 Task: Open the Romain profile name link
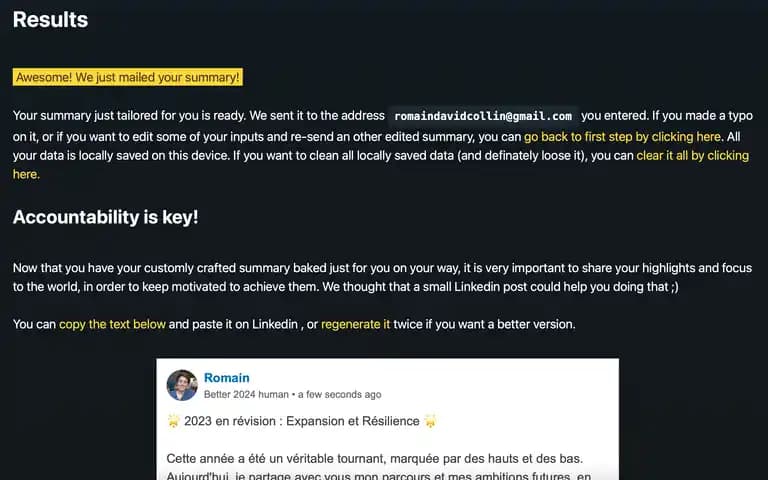(227, 378)
